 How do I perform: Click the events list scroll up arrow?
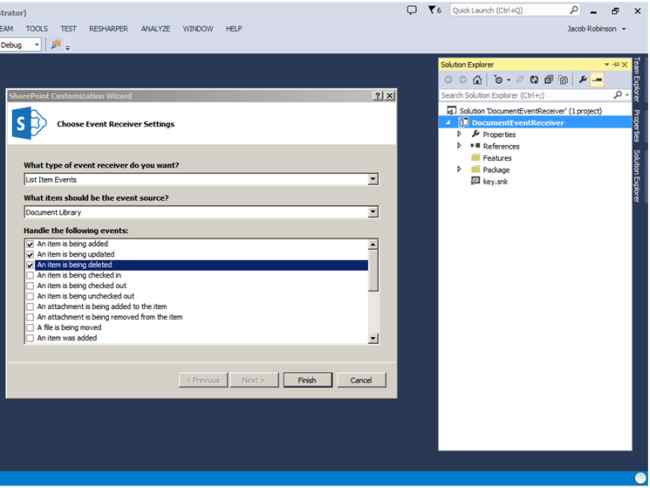pos(373,245)
